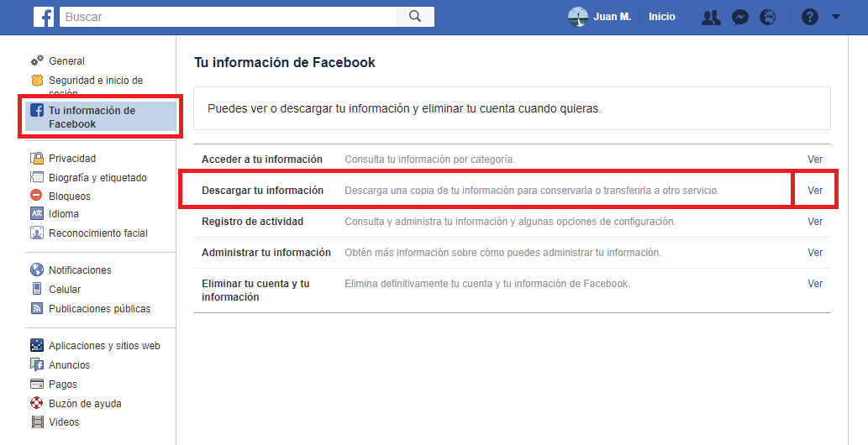Viewport: 868px width, 445px height.
Task: Click the Buzón de ayuda lifebuoy icon
Action: [37, 403]
